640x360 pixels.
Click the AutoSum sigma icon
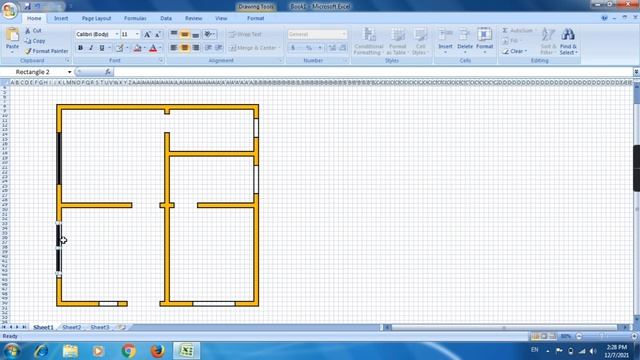(505, 31)
